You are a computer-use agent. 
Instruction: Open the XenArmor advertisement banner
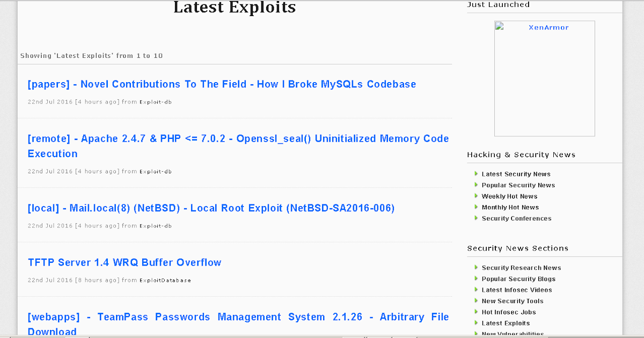(544, 78)
